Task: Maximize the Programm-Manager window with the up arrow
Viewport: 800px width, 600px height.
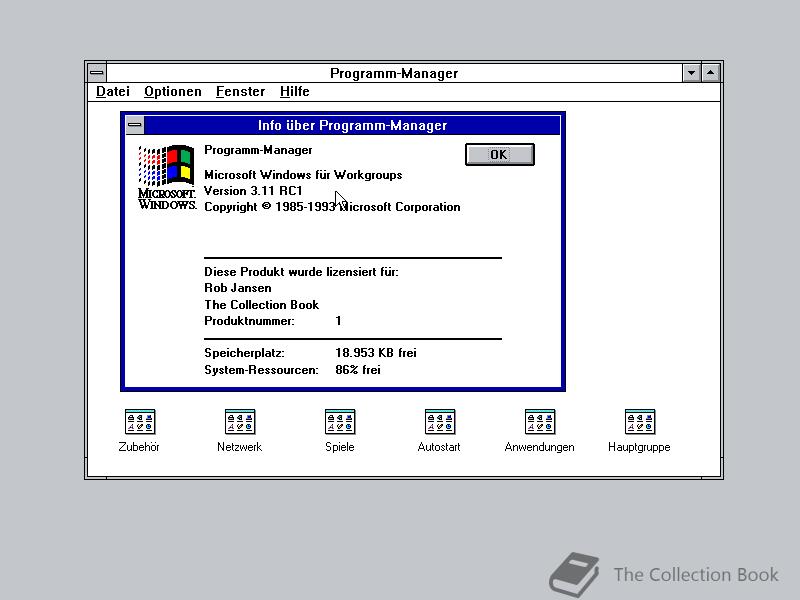Action: 711,73
